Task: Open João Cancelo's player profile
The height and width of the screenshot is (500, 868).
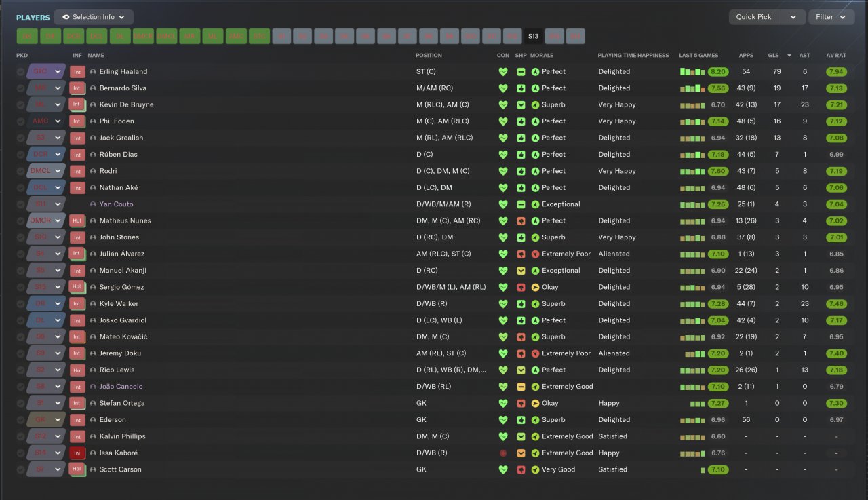Action: 121,387
